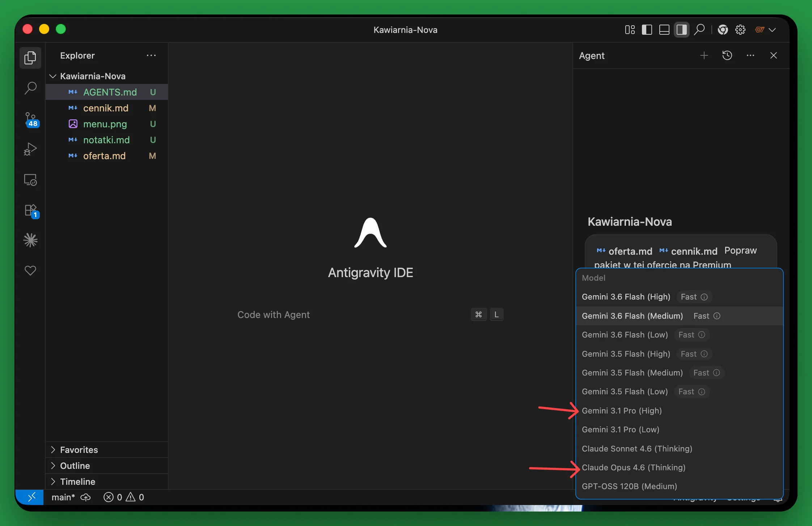This screenshot has height=526, width=812.
Task: Choose Claude Opus 4.6 (Thinking) model
Action: pos(680,467)
